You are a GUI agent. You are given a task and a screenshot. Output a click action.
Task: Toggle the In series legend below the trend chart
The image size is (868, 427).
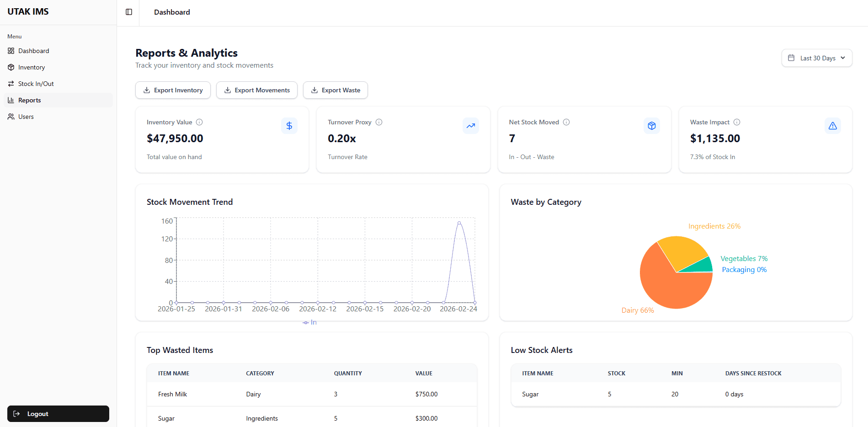click(x=309, y=322)
